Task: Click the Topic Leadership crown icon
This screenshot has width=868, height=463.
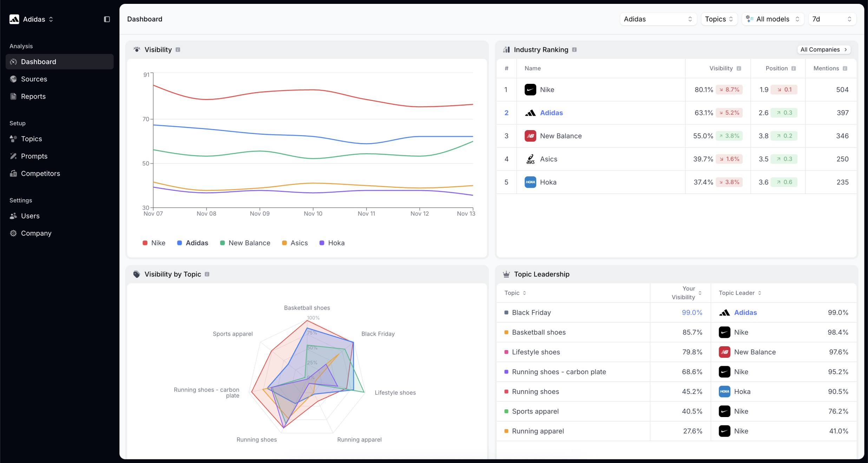Action: (506, 274)
